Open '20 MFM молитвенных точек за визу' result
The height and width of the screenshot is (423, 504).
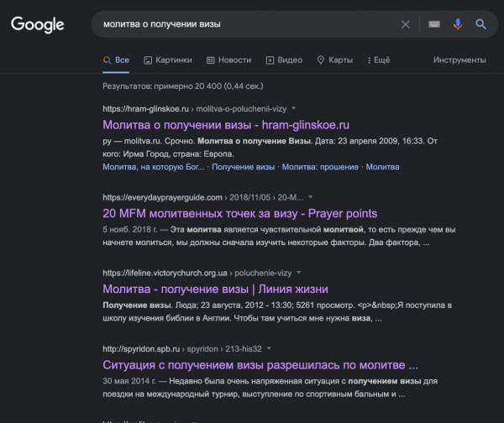(239, 213)
